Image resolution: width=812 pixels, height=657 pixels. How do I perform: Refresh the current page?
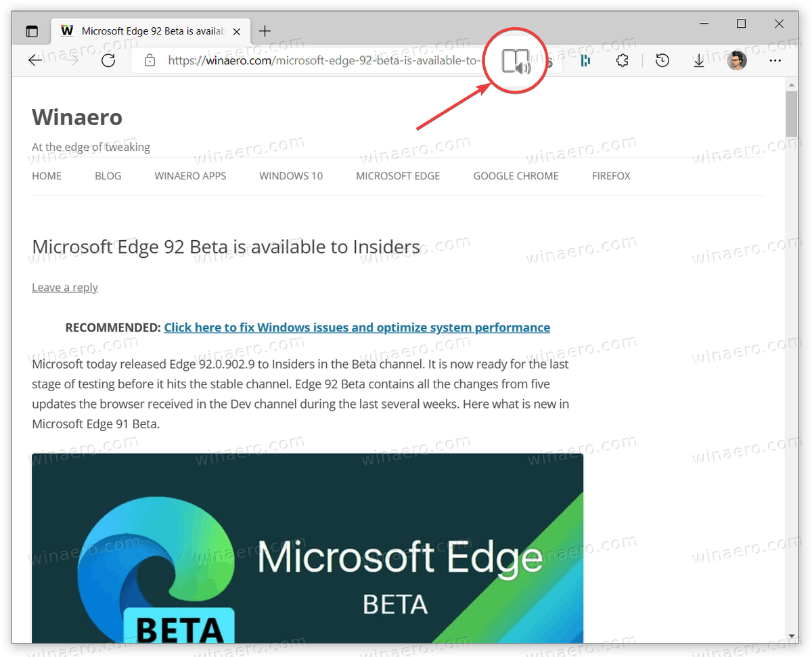click(108, 61)
